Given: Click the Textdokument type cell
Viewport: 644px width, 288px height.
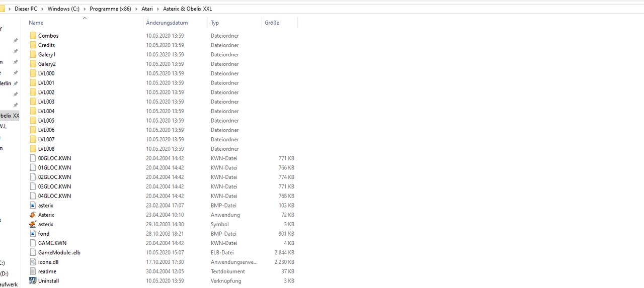Looking at the screenshot, I should pos(228,271).
